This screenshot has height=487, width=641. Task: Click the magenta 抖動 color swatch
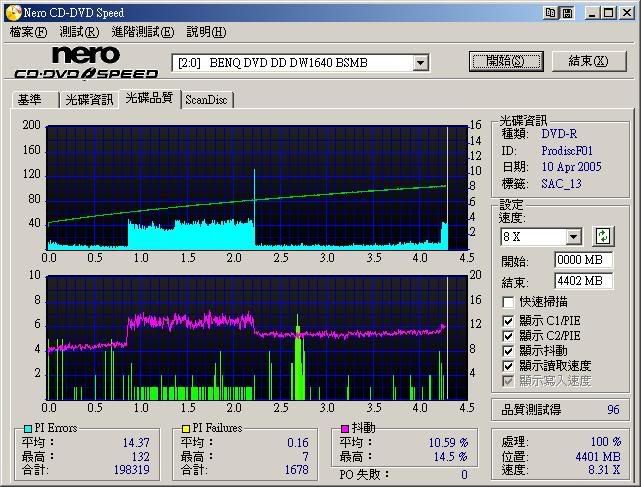click(x=345, y=428)
